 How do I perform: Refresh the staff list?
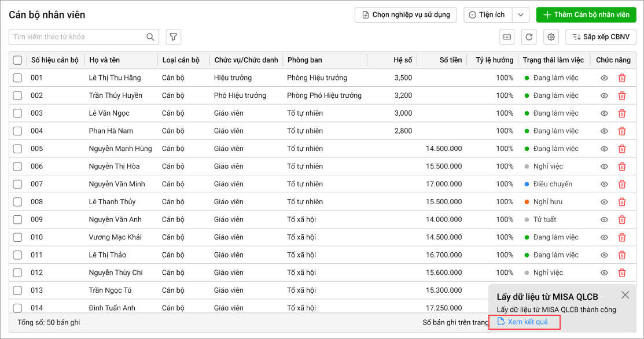coord(529,37)
